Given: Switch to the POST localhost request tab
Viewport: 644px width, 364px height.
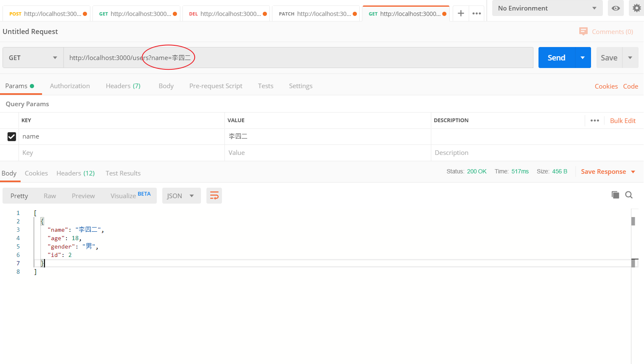Looking at the screenshot, I should tap(46, 14).
